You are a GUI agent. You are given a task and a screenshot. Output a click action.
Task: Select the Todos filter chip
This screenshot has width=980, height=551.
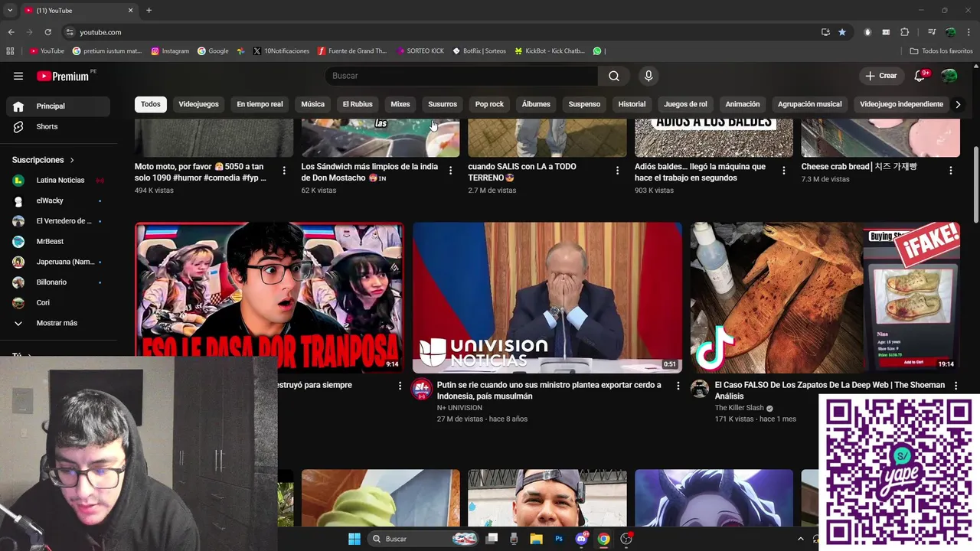click(151, 104)
